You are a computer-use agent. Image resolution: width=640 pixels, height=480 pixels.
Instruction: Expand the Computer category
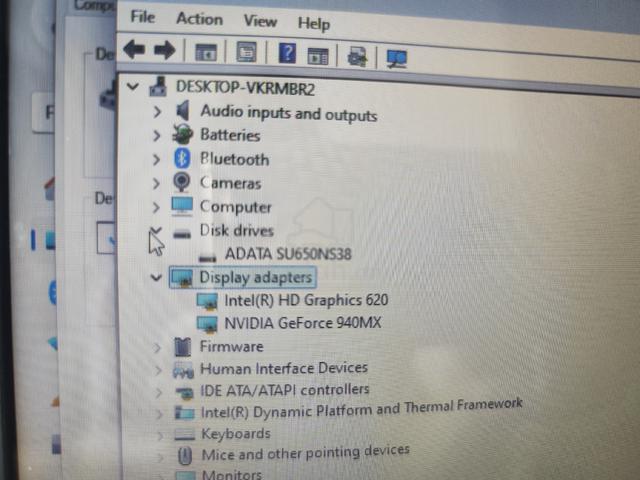[x=156, y=207]
